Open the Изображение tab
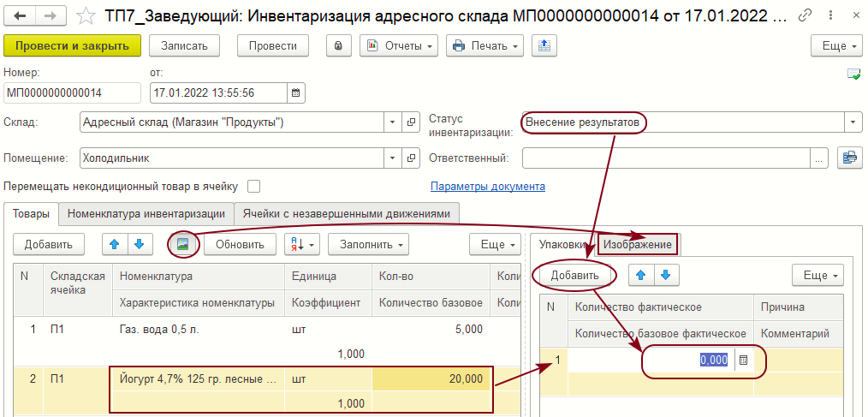The width and height of the screenshot is (868, 417). [x=637, y=245]
